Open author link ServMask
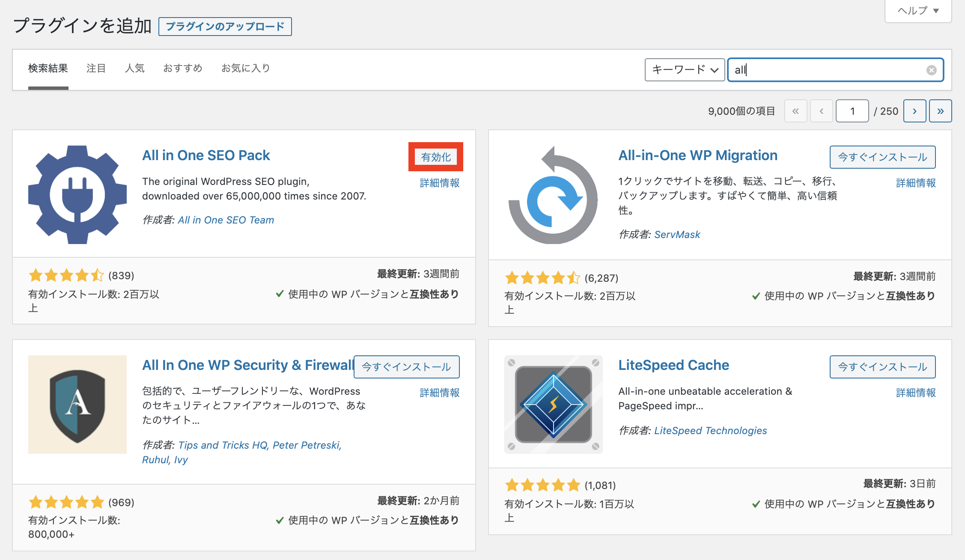This screenshot has width=965, height=560. coord(677,235)
